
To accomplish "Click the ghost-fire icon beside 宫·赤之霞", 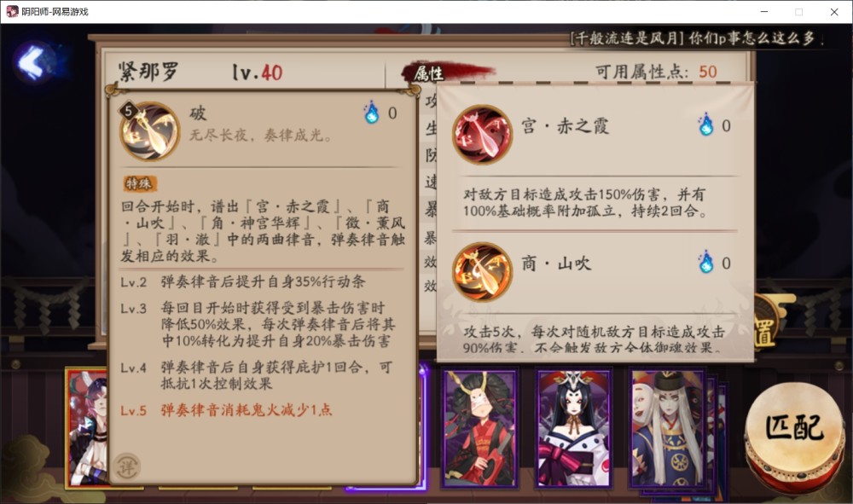I will coord(705,125).
